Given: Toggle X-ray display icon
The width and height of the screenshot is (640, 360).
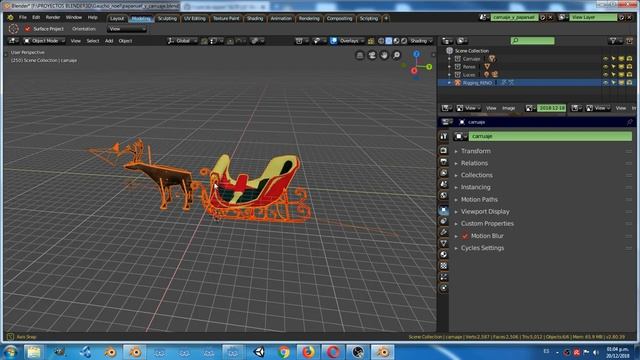Looking at the screenshot, I should pos(371,41).
